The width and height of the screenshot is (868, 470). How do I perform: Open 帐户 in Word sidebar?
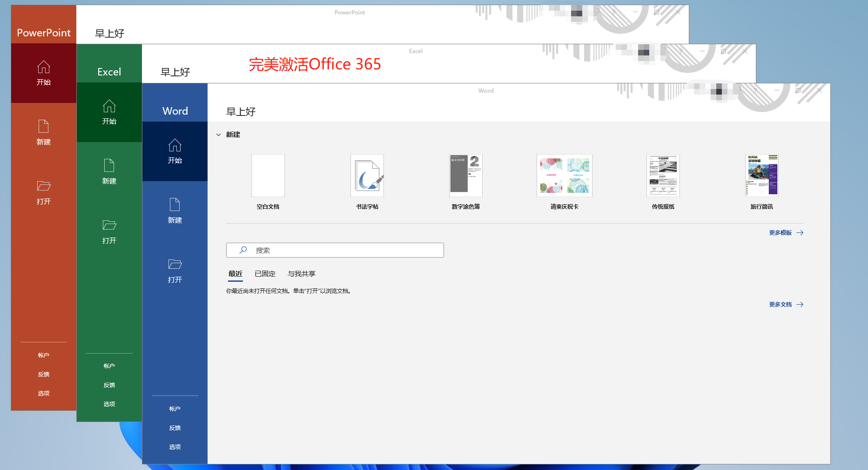(175, 409)
